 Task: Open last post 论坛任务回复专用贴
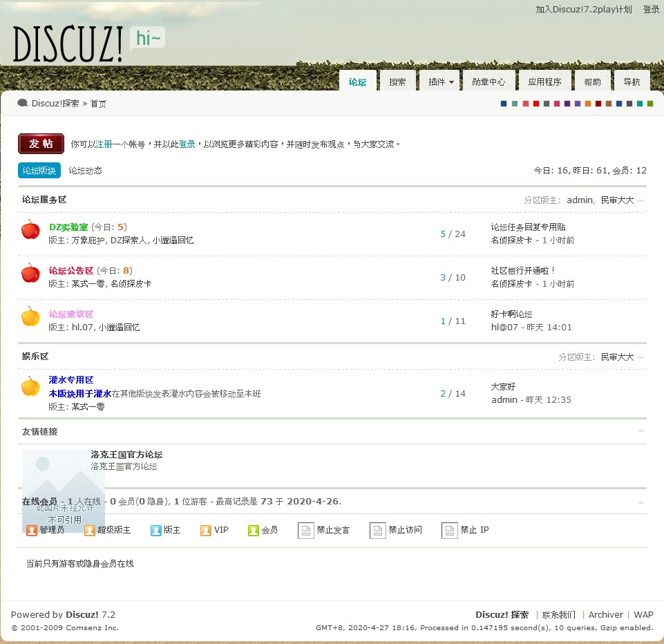click(528, 227)
